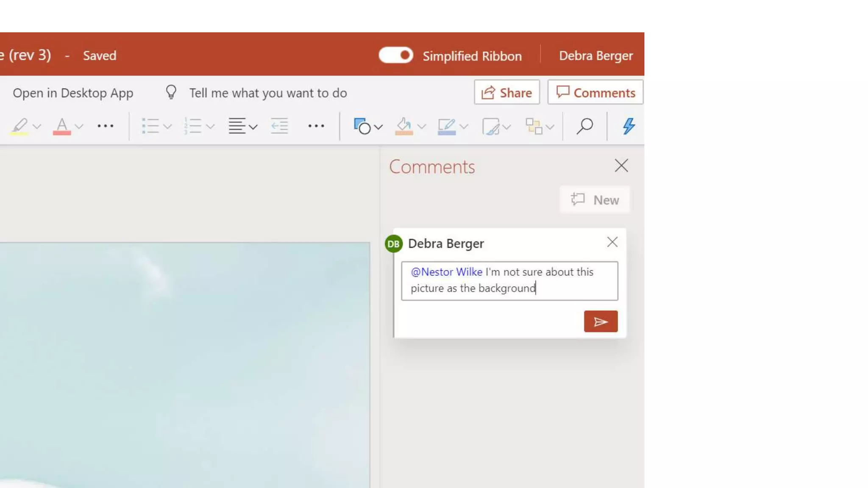The image size is (868, 488).
Task: Click the New comment button
Action: click(x=595, y=200)
